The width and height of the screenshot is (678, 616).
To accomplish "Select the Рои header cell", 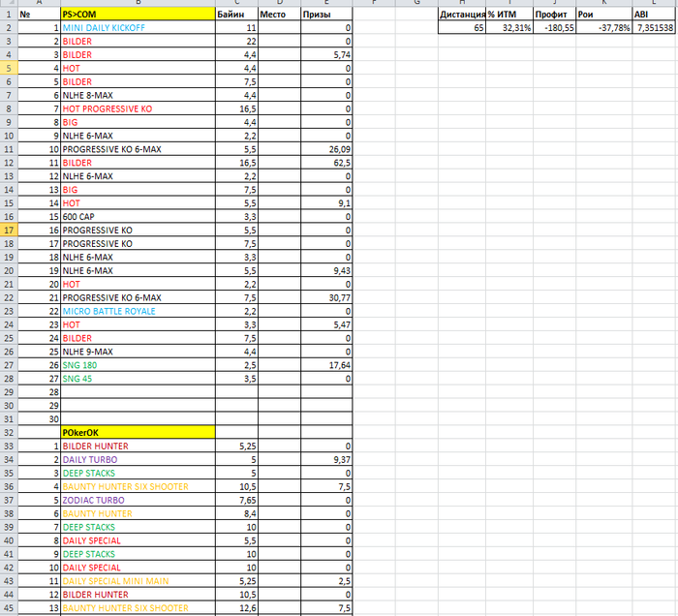I will tap(603, 15).
